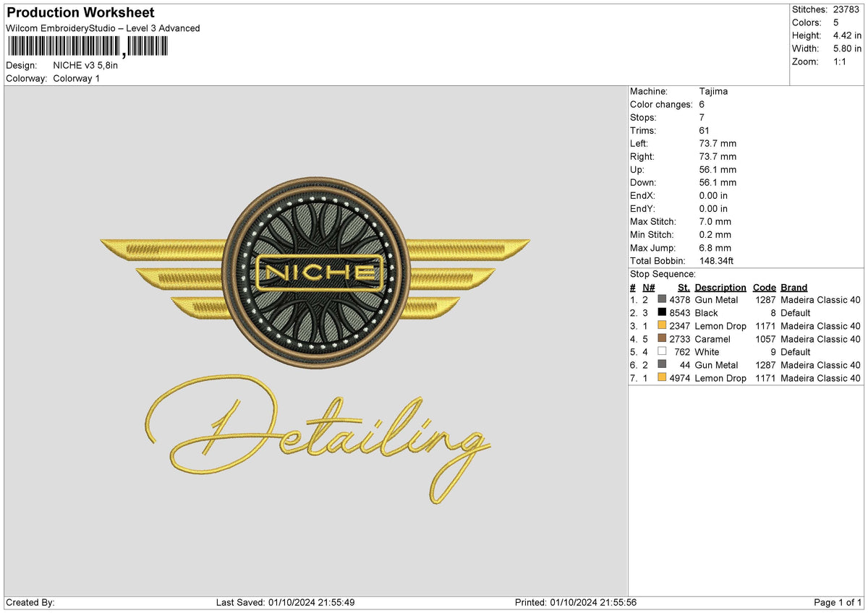
Task: Click the Max Stitch value '7.0 mm'
Action: point(715,221)
